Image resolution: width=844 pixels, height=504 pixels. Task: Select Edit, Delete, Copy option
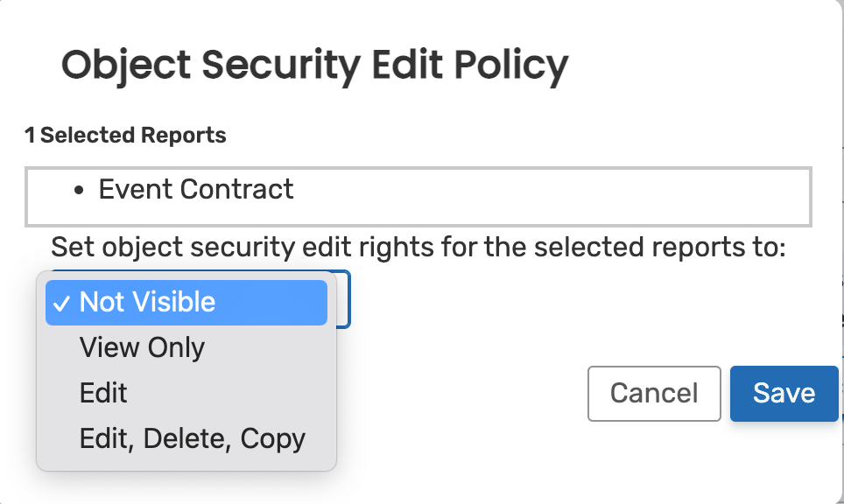[192, 438]
